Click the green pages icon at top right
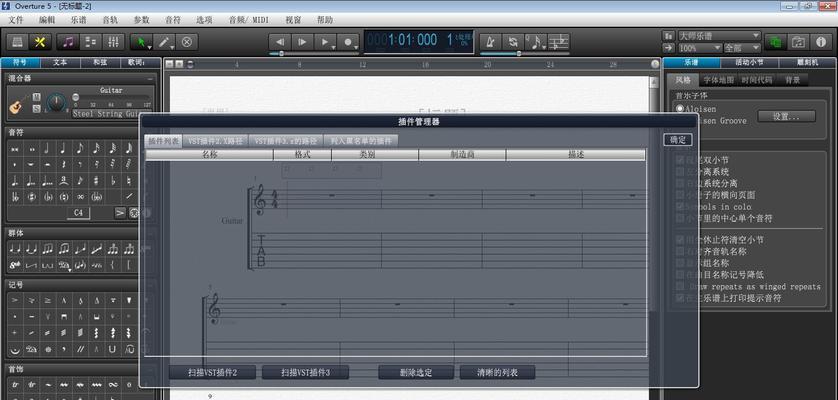This screenshot has height=400, width=838. (x=775, y=42)
